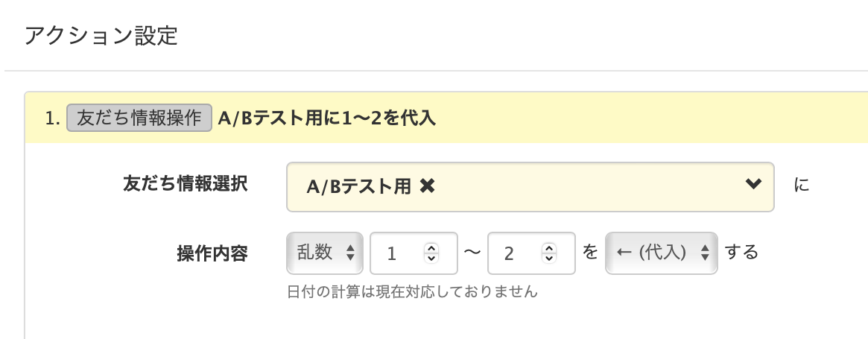This screenshot has width=868, height=339.
Task: Decrease the maximum random value with down arrow
Action: 549,258
